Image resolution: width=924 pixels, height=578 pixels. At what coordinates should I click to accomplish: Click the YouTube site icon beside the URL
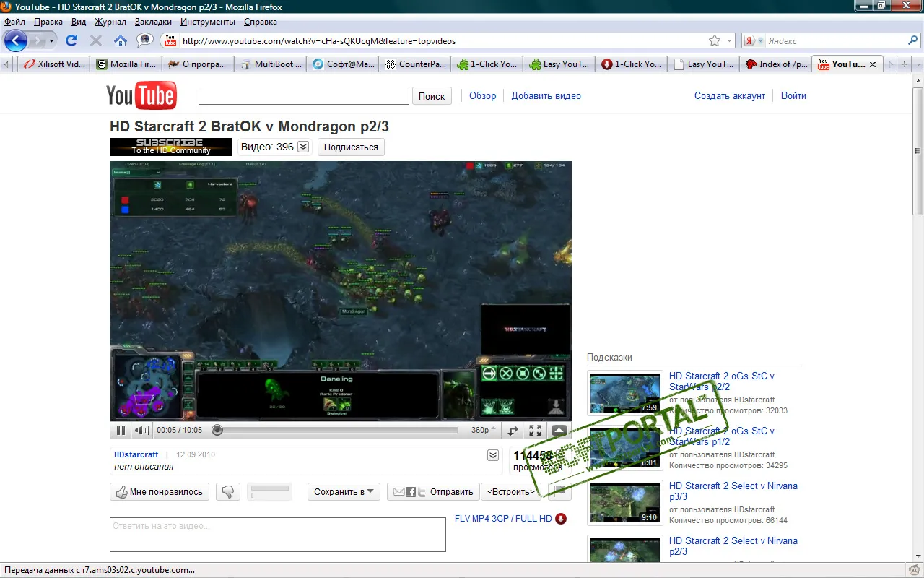tap(170, 40)
